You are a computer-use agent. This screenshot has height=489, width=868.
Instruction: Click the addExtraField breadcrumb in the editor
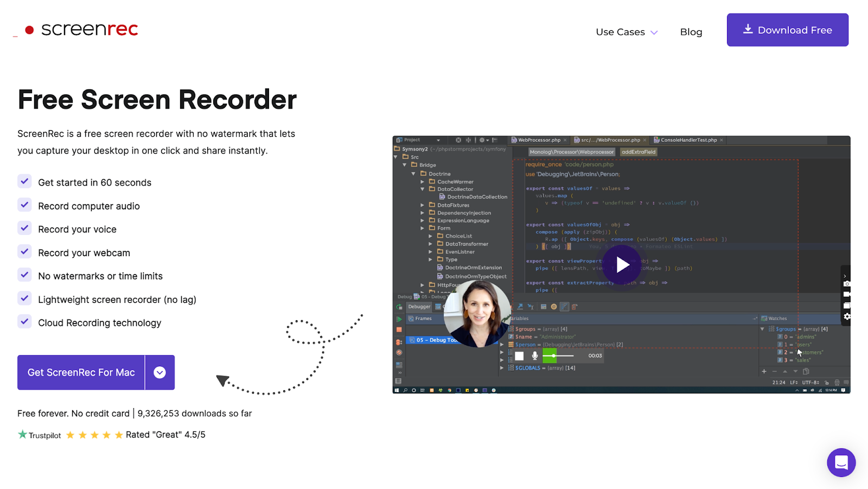(x=639, y=152)
